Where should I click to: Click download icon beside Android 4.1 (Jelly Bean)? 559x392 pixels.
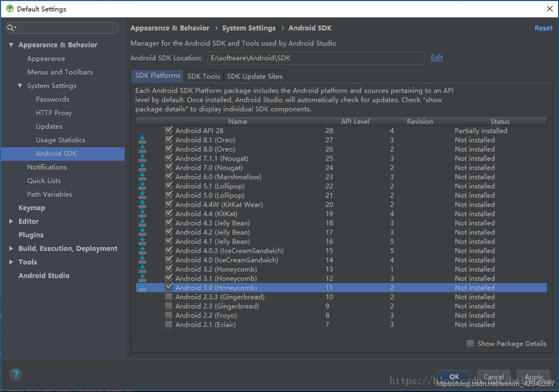point(142,242)
